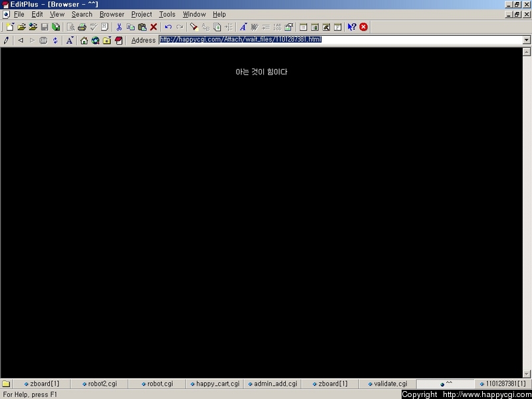Screen dimensions: 532x399
Task: Click the Undo arrow
Action: pyautogui.click(x=168, y=27)
